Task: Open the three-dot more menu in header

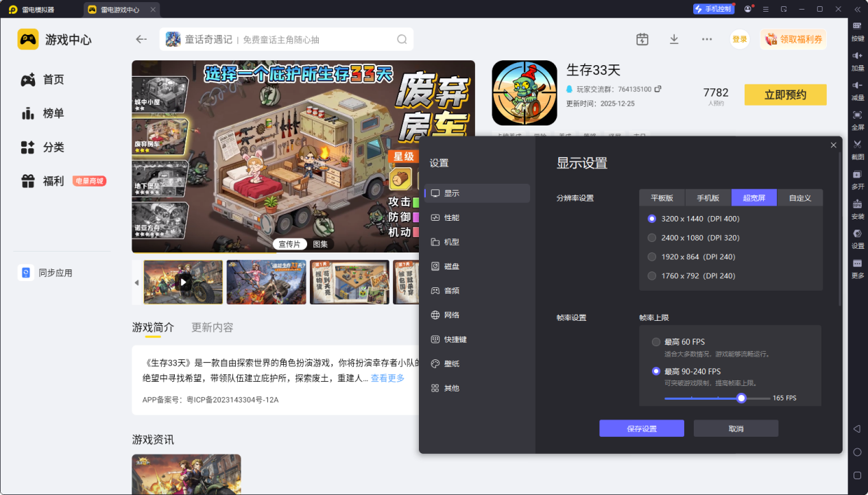Action: (707, 39)
